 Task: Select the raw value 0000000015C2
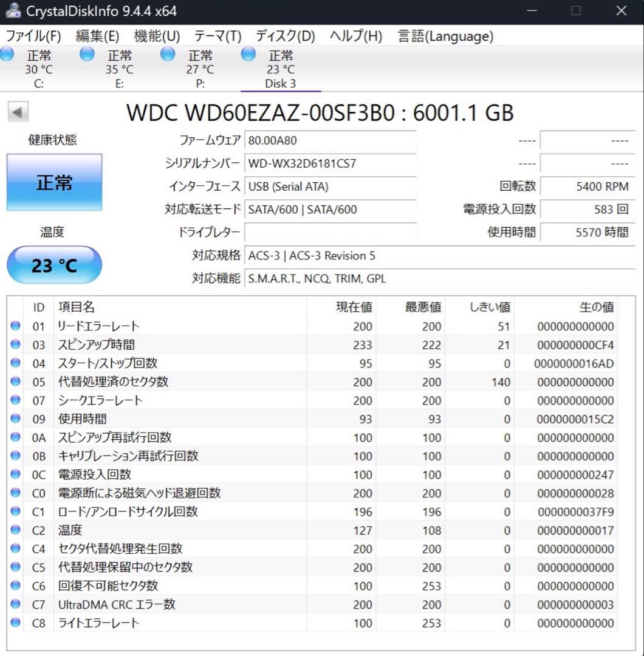coord(575,419)
